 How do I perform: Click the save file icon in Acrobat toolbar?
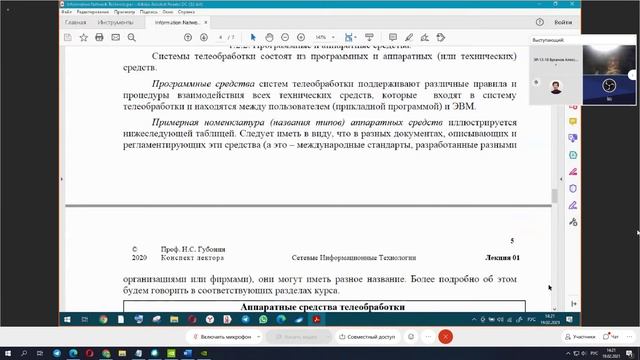coord(68,38)
